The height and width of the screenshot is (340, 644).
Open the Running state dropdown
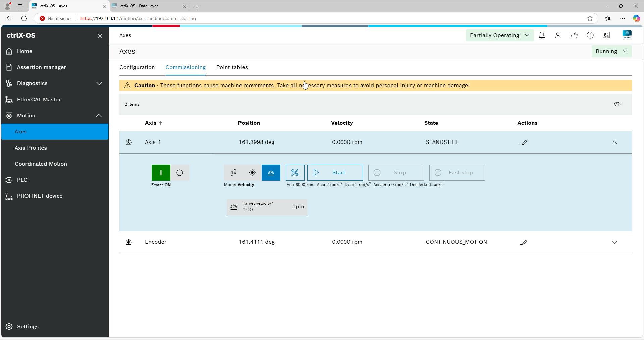tap(611, 51)
